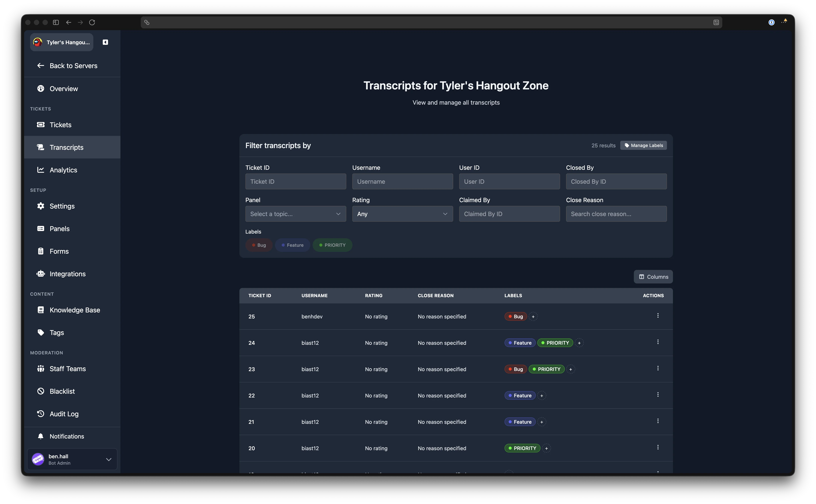Focus the Search close reason field
The image size is (816, 504).
[x=616, y=214]
